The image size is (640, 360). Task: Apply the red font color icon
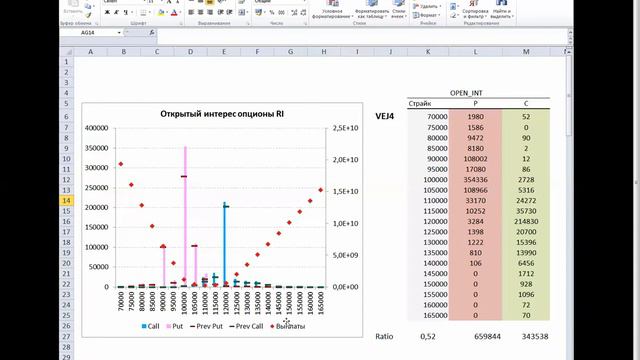(x=174, y=13)
